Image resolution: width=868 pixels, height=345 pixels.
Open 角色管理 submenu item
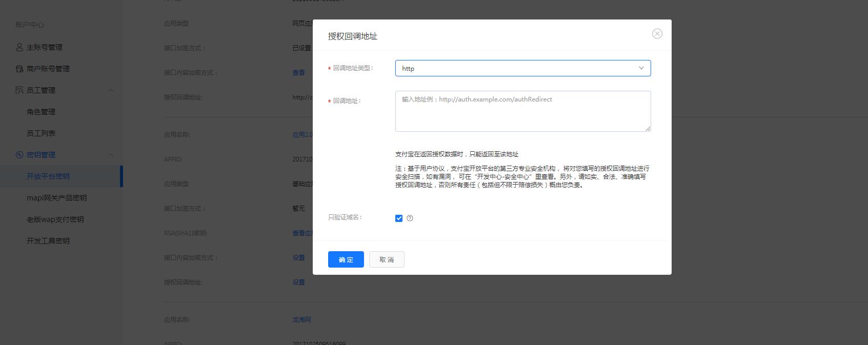coord(41,112)
